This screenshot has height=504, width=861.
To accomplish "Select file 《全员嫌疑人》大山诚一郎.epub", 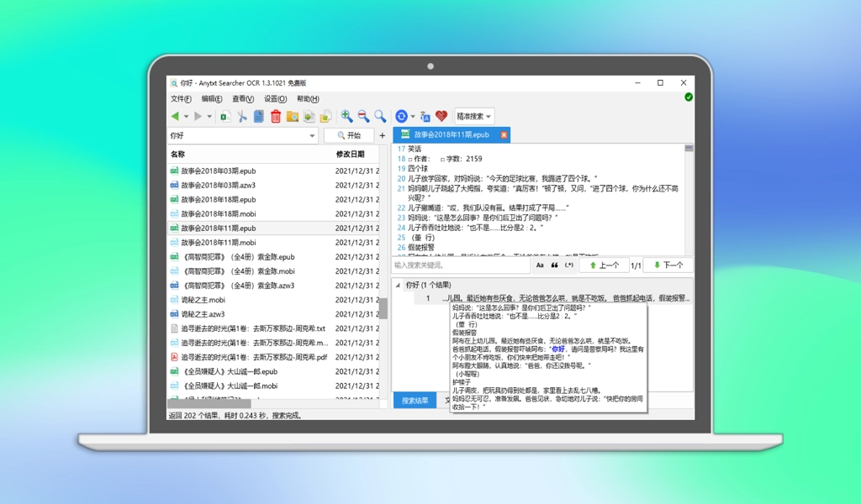I will 229,371.
